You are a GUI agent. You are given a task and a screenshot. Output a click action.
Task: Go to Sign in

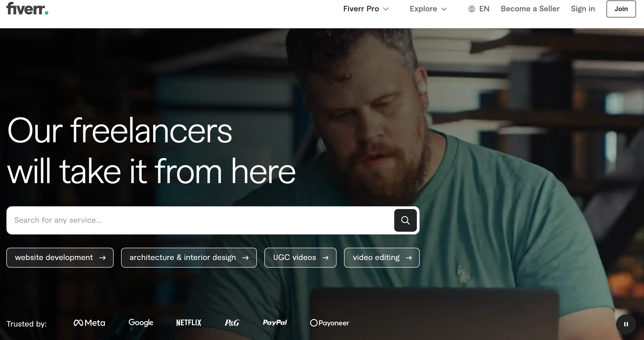583,9
